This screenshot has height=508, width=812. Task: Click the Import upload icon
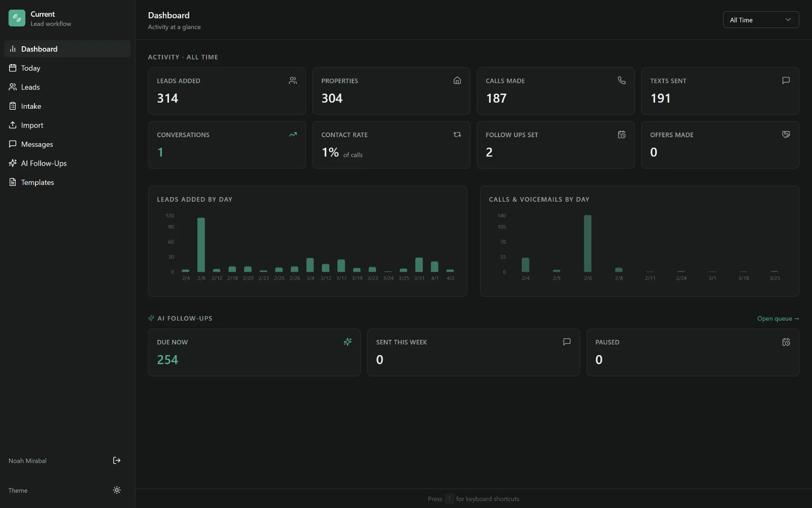(x=13, y=125)
